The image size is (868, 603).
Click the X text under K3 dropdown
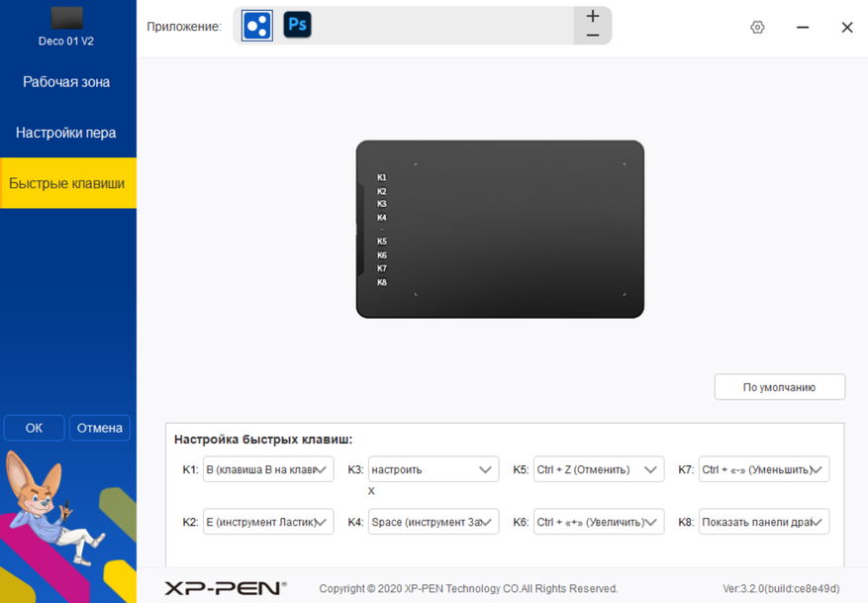pos(371,491)
